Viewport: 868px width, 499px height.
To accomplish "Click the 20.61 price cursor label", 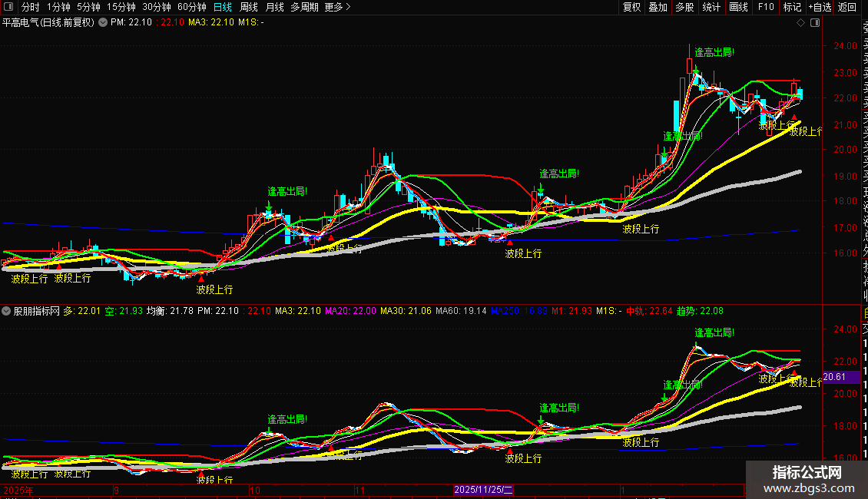I will click(x=841, y=377).
